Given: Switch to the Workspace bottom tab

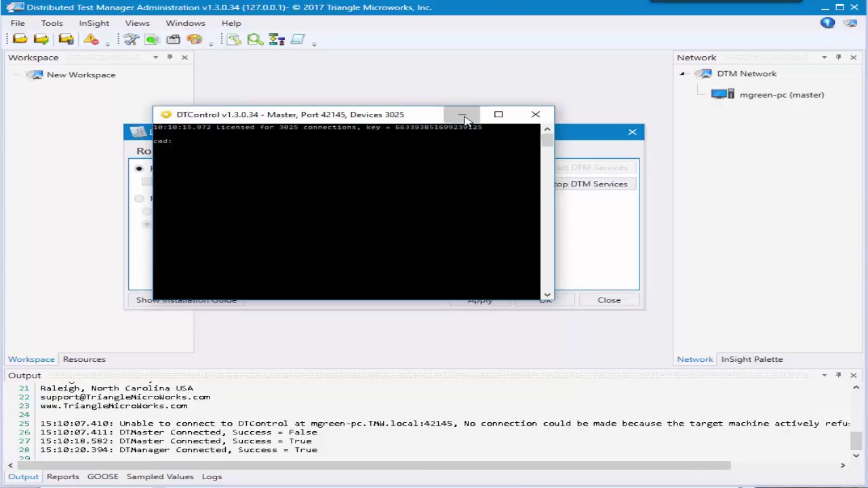Looking at the screenshot, I should (31, 359).
